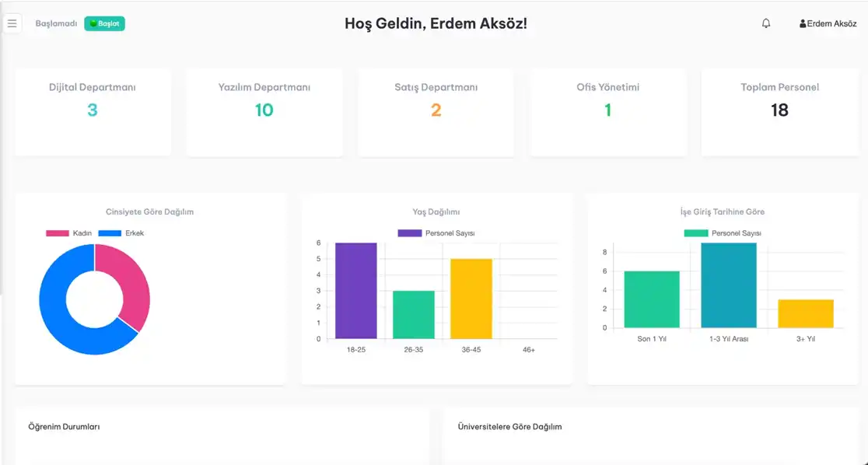Click the 1-3 Yıl Arası bar
This screenshot has width=868, height=465.
coord(729,285)
